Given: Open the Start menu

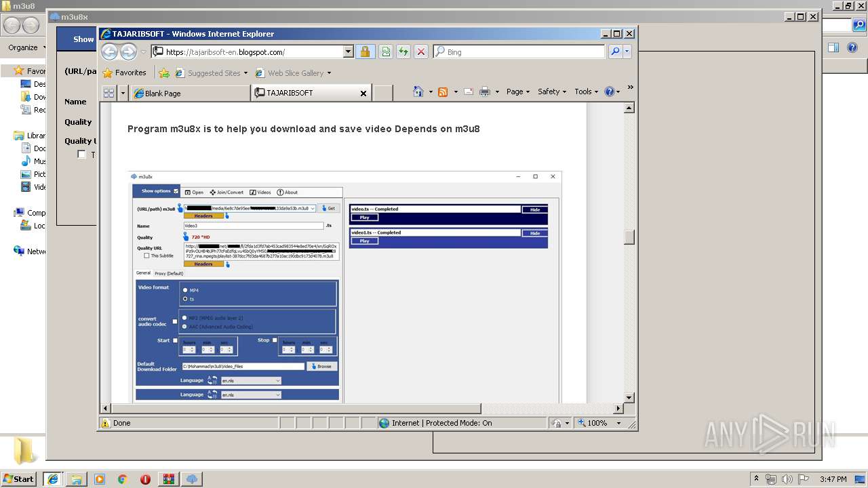Looking at the screenshot, I should click(18, 479).
